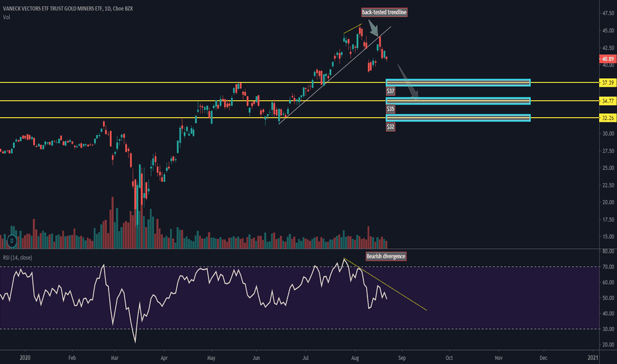Click the 2020 label on time axis

pyautogui.click(x=24, y=357)
